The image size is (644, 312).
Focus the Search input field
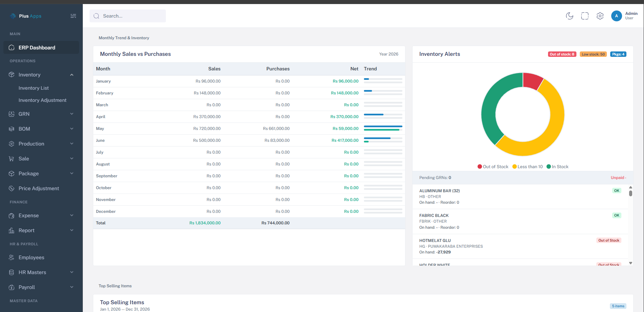coord(128,16)
